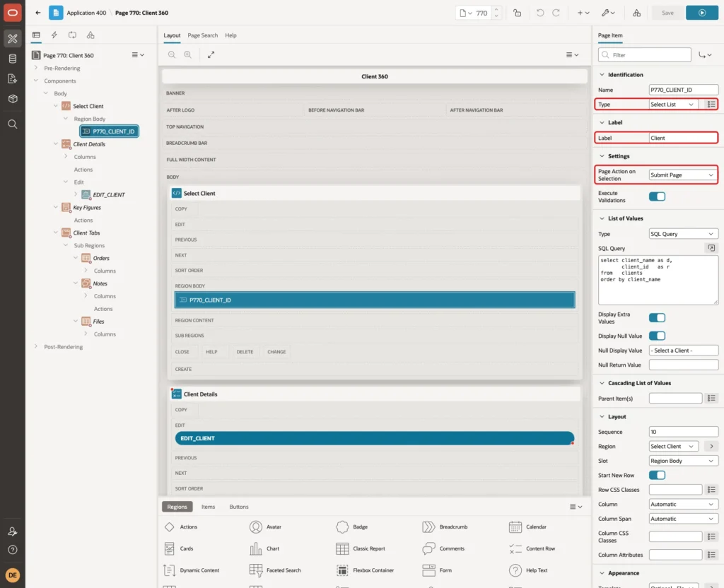
Task: Select the Breadcrumb region in gallery
Action: coord(445,527)
